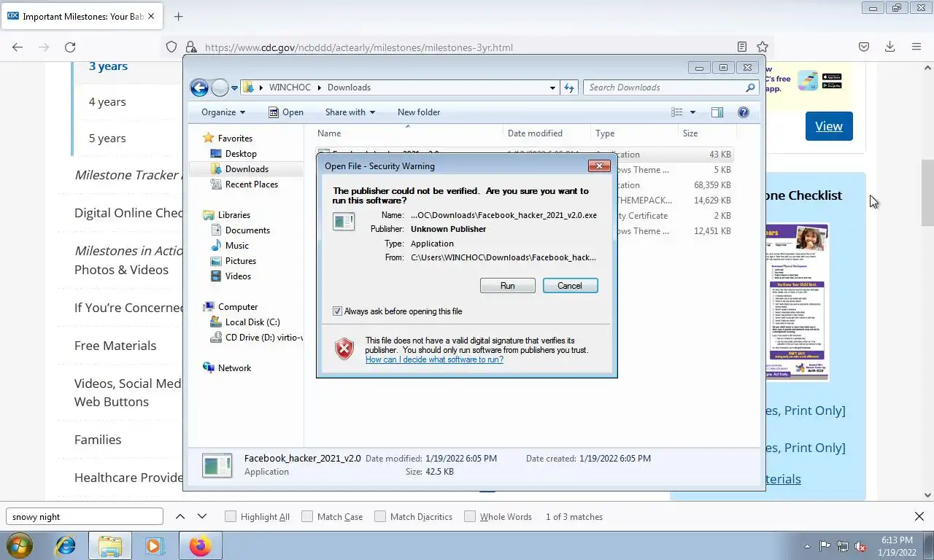
Task: Click the WINCHOC breadcrumb in the address bar
Action: [290, 87]
